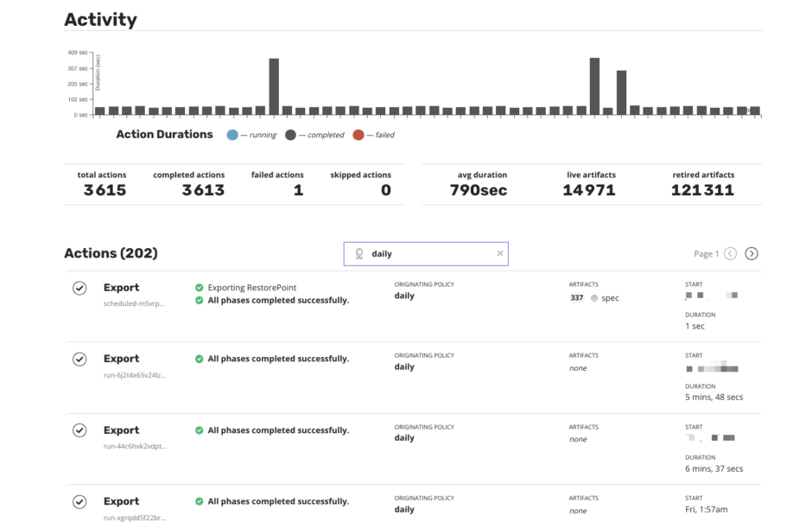
Task: Click the blue running legend swatch
Action: pos(232,135)
